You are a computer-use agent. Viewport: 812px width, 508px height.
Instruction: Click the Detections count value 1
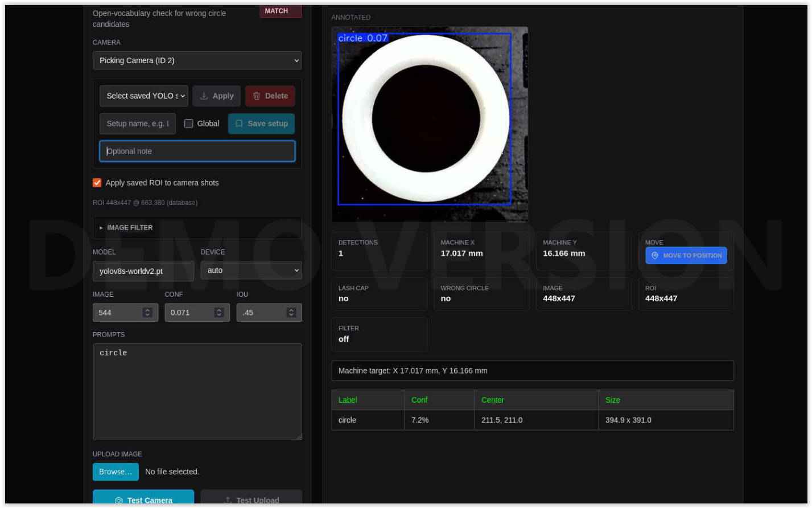point(341,253)
